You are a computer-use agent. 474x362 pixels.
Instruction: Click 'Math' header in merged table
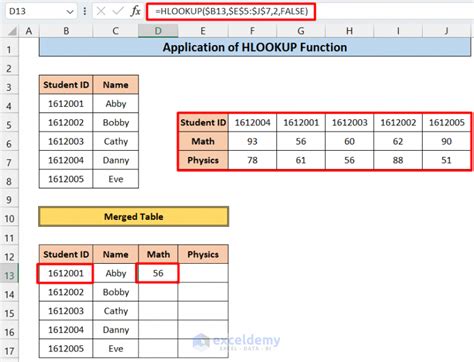click(158, 254)
